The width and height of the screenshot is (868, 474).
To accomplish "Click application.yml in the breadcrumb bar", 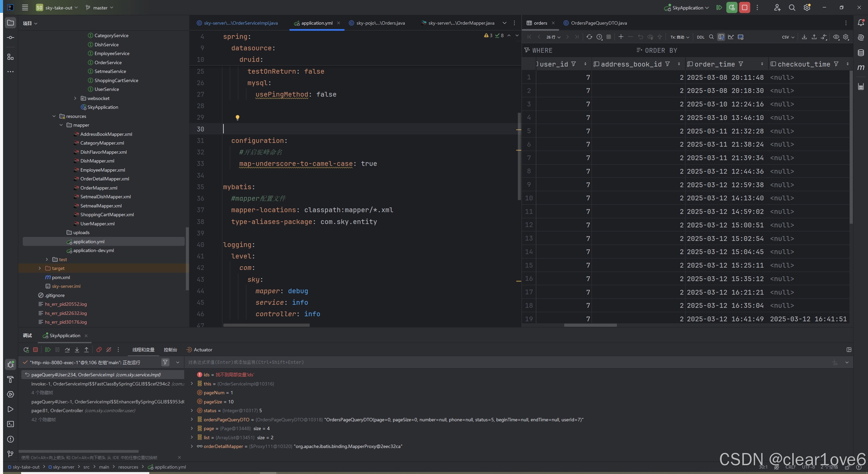I will (170, 467).
